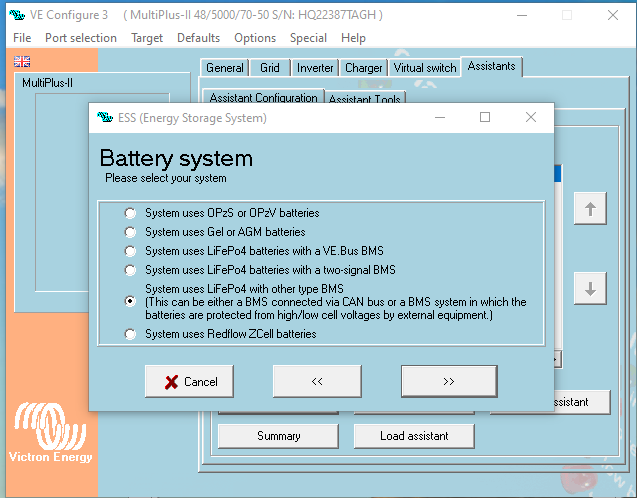This screenshot has height=498, width=637.
Task: Click the ESS dialog title bar icon
Action: point(105,117)
